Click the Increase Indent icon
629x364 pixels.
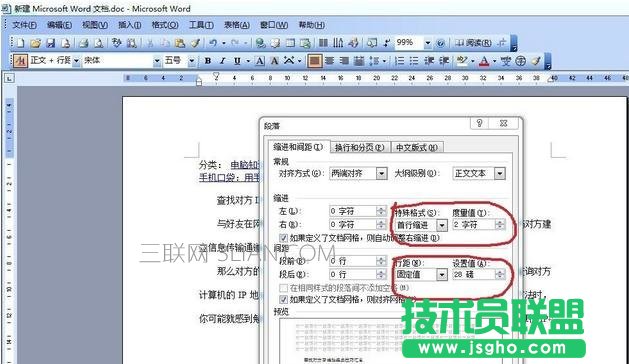click(x=444, y=61)
